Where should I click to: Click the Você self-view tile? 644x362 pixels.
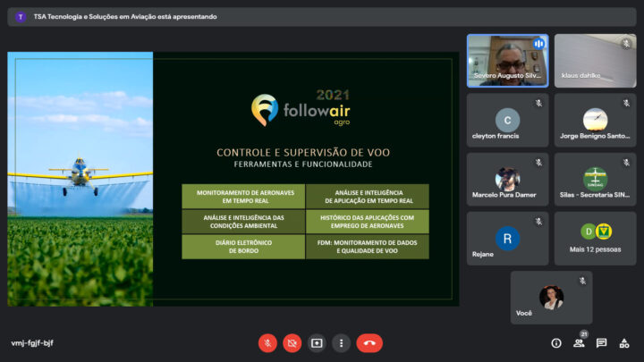(x=551, y=297)
